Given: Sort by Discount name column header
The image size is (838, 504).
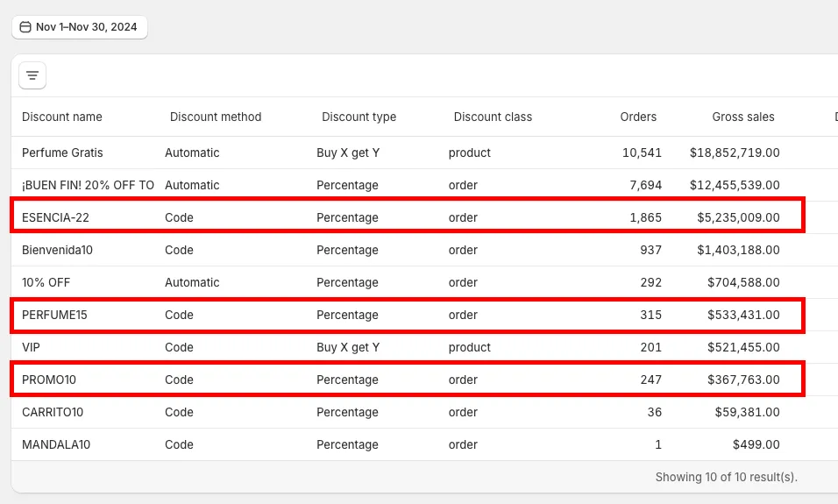Looking at the screenshot, I should tap(62, 117).
